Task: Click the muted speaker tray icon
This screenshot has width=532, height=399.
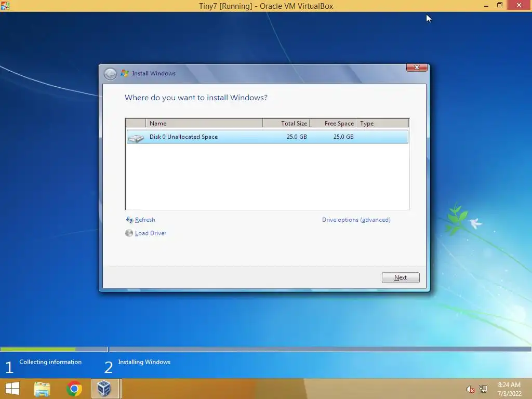Action: coord(470,389)
